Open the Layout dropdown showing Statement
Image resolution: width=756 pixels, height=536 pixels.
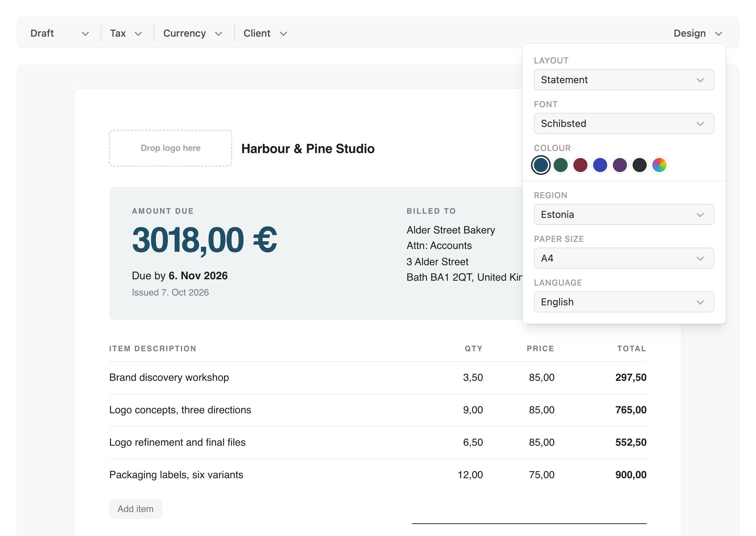pos(624,80)
